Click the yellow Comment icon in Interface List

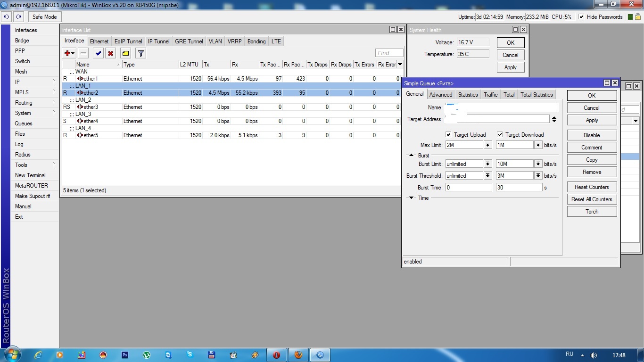coord(125,53)
